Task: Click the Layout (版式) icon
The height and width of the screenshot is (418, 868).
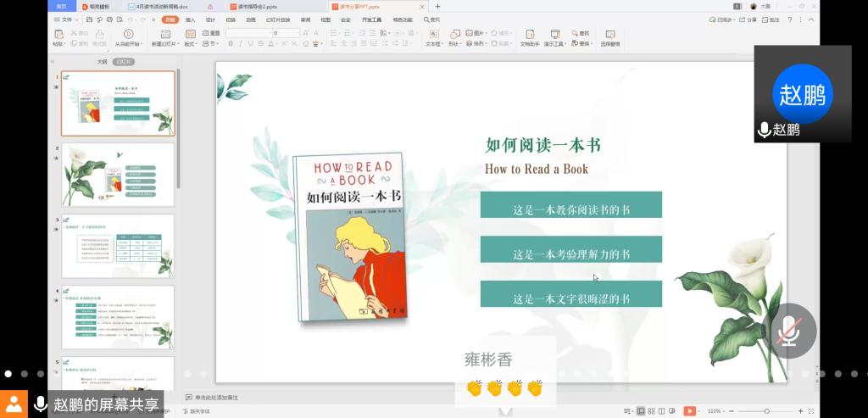Action: click(x=190, y=34)
